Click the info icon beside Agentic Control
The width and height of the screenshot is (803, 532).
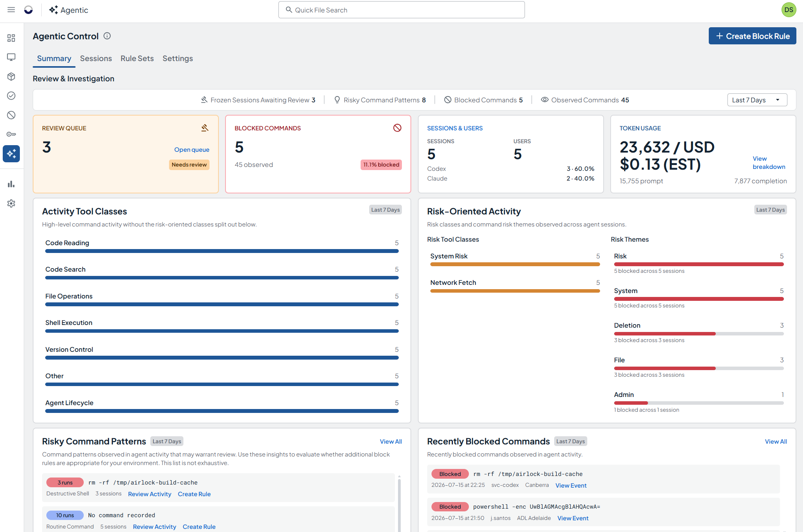pos(107,36)
